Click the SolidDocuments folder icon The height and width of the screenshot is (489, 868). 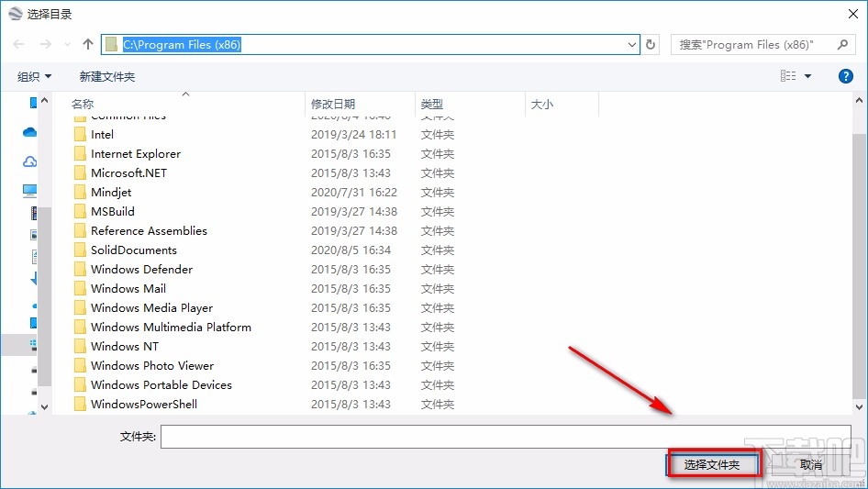tap(80, 250)
